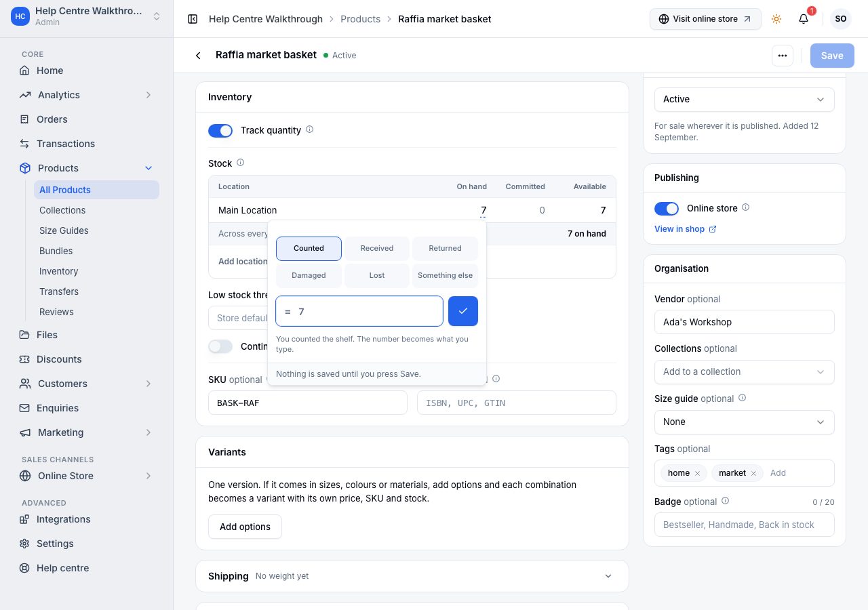Click the info icon beside Online store toggle

click(746, 207)
